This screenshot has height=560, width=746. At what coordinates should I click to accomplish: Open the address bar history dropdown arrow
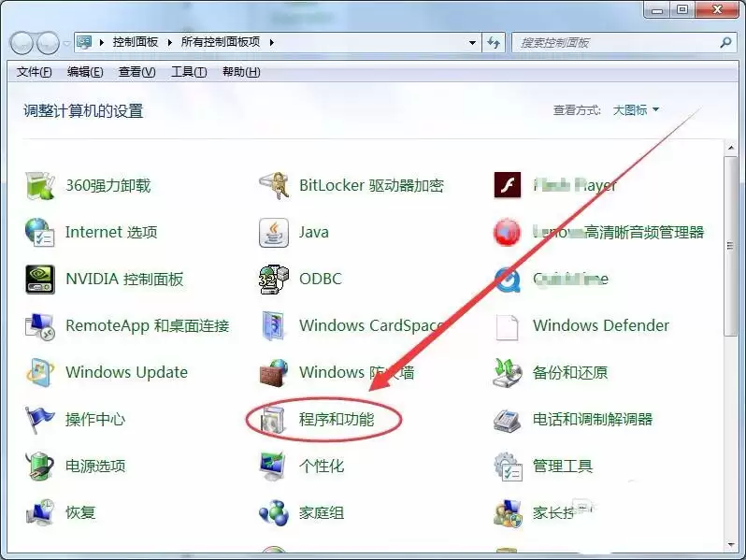(x=472, y=43)
